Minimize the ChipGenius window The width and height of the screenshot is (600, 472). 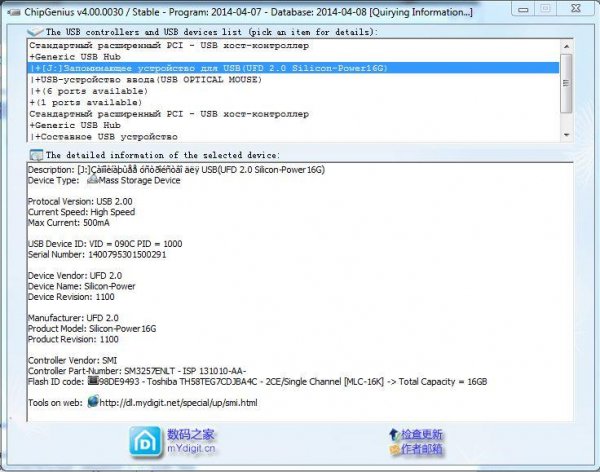click(x=523, y=9)
